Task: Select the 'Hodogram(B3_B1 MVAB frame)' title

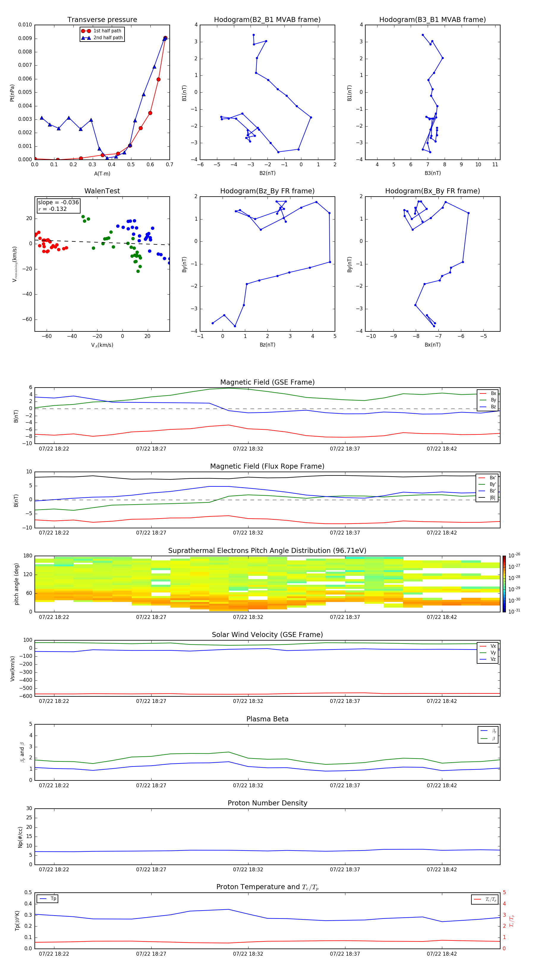Action: coord(432,19)
